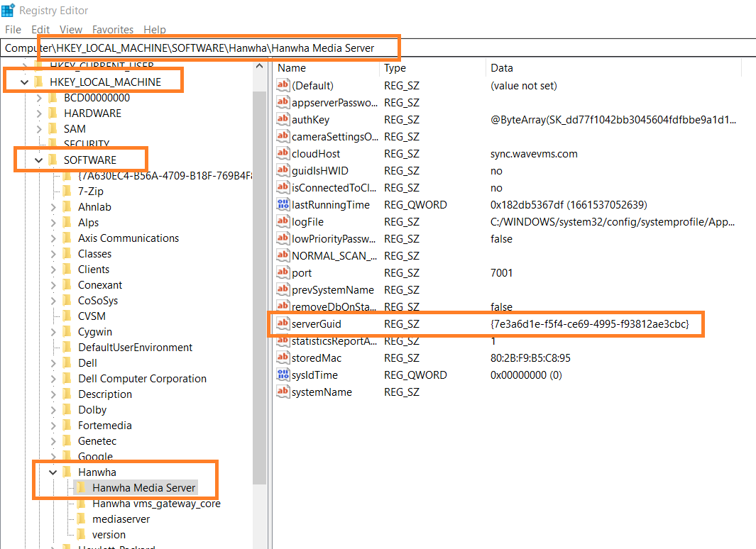The height and width of the screenshot is (549, 756).
Task: Select the appserverPasswo... value name
Action: [334, 103]
